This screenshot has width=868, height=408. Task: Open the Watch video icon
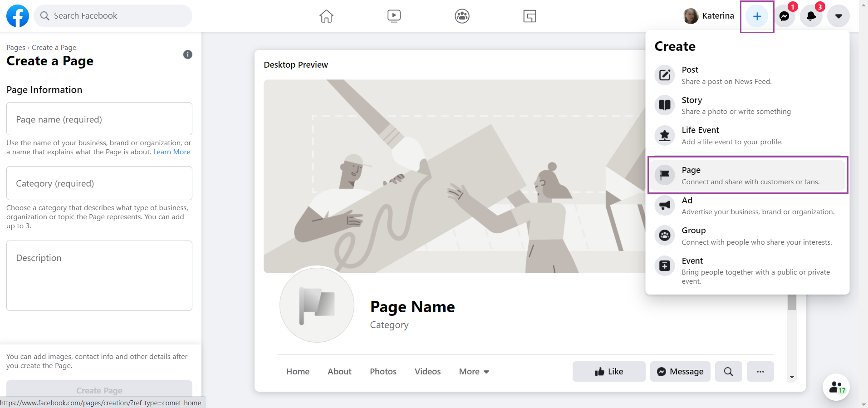pos(394,16)
